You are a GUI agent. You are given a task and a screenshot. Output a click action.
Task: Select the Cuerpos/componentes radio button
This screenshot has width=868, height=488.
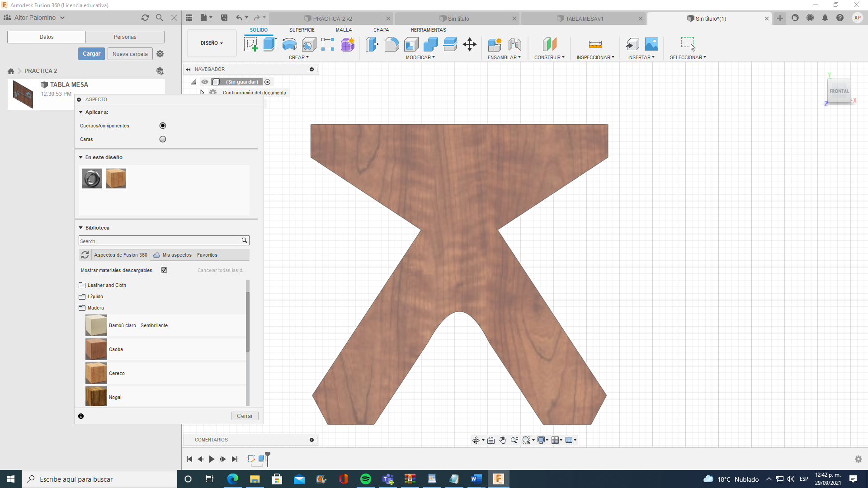tap(163, 126)
